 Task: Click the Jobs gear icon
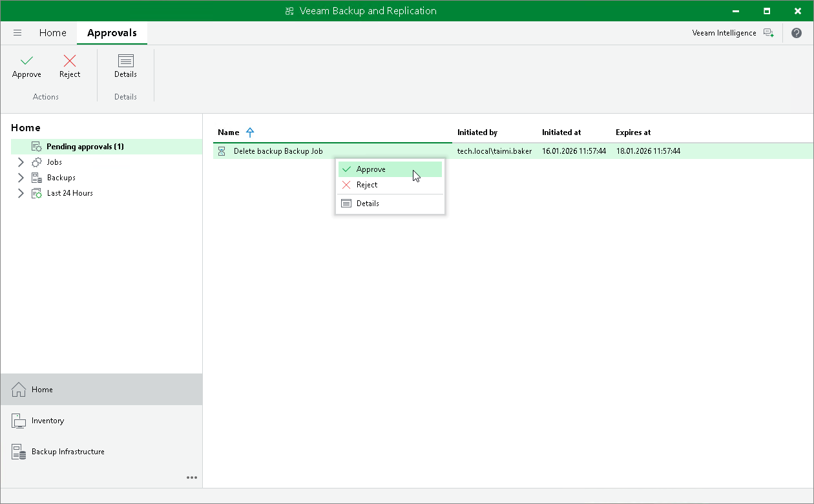(37, 162)
